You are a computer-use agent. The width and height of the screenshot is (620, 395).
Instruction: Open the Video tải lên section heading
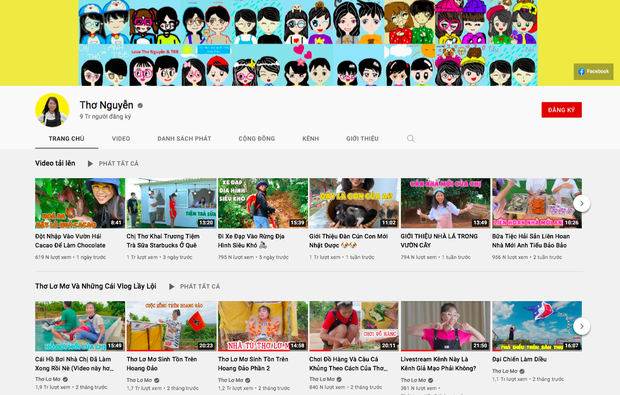[x=55, y=163]
